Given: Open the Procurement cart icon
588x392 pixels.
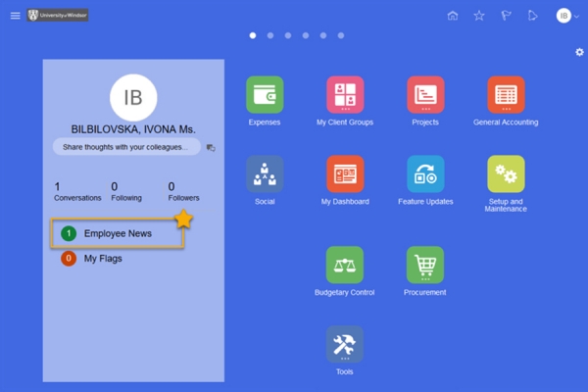Looking at the screenshot, I should 425,265.
